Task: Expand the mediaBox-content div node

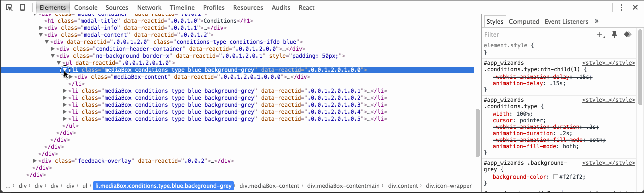Action: click(x=71, y=77)
